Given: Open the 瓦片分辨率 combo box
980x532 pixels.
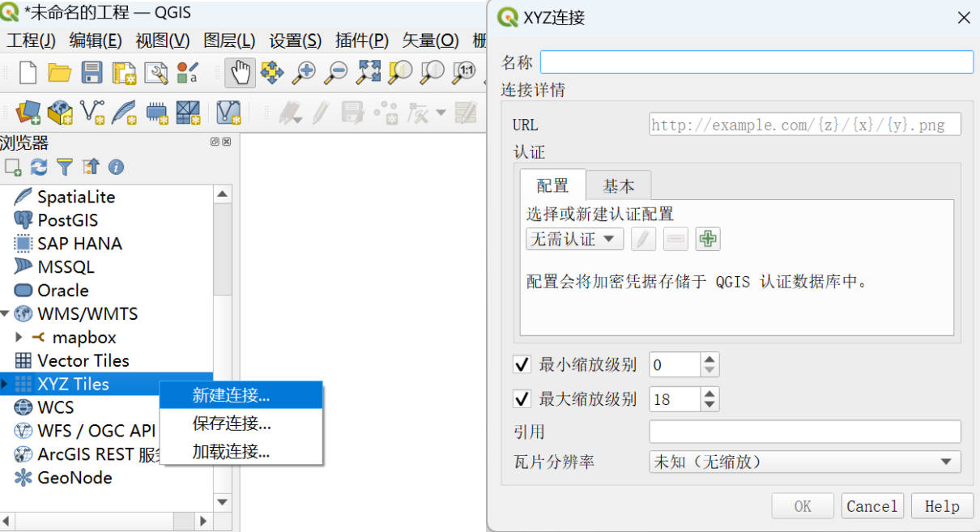Looking at the screenshot, I should [805, 462].
